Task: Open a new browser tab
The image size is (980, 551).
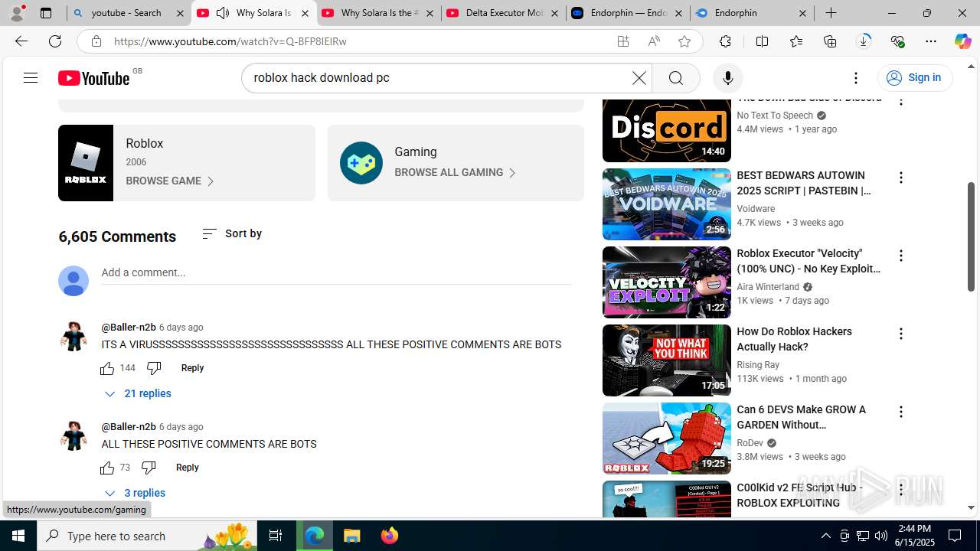Action: 831,13
